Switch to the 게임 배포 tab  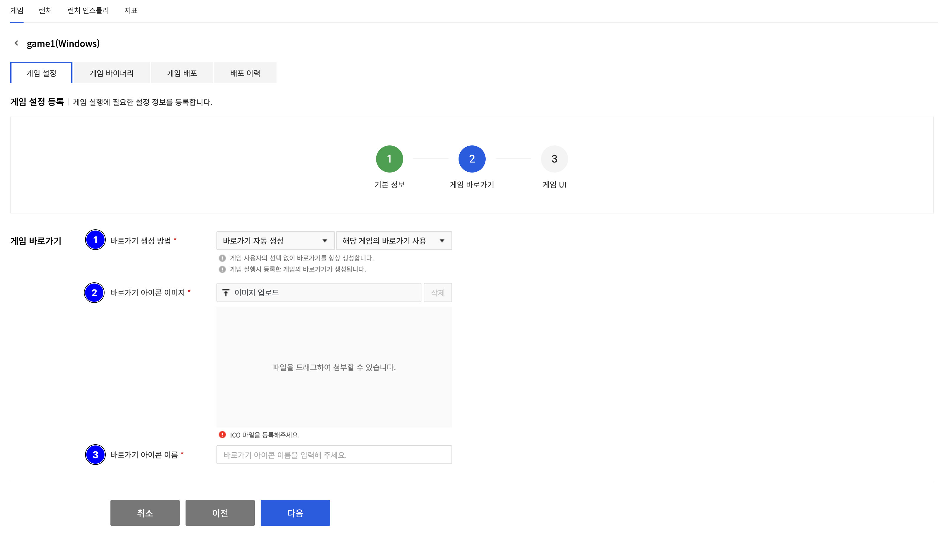click(x=182, y=73)
